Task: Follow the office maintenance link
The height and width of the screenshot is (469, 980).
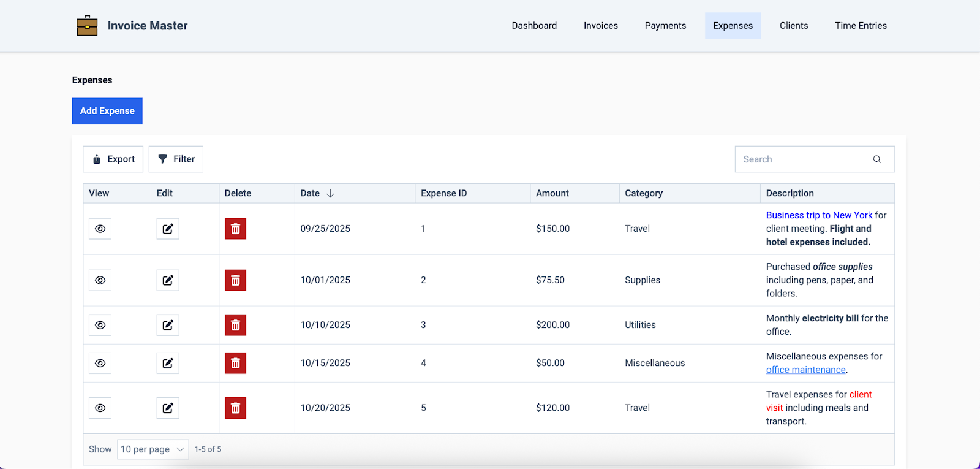Action: click(805, 370)
